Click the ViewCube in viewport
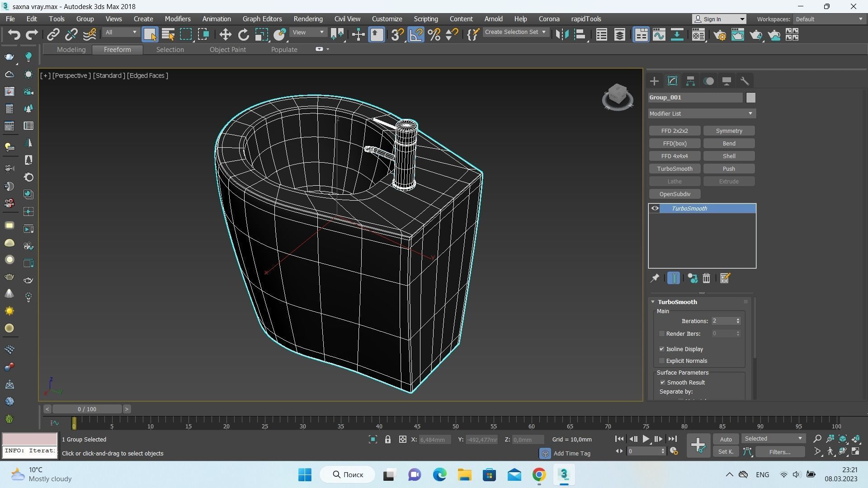Screen dimensions: 868x488 tap(618, 97)
